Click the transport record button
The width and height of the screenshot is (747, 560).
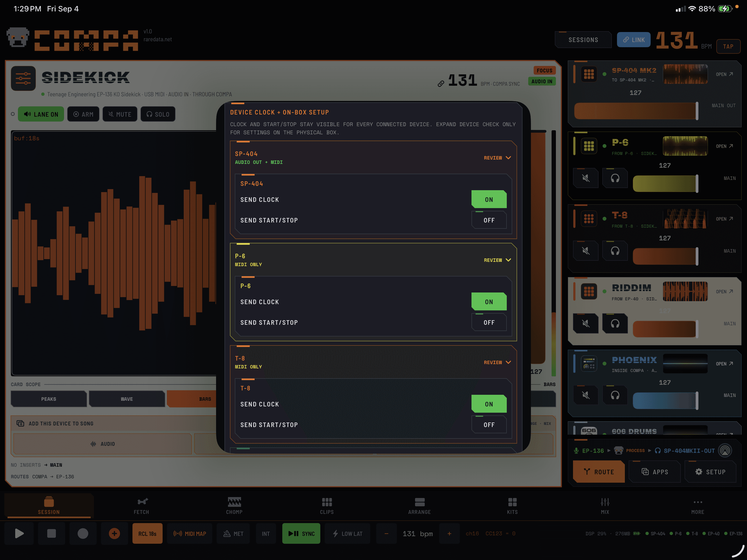[x=83, y=533]
